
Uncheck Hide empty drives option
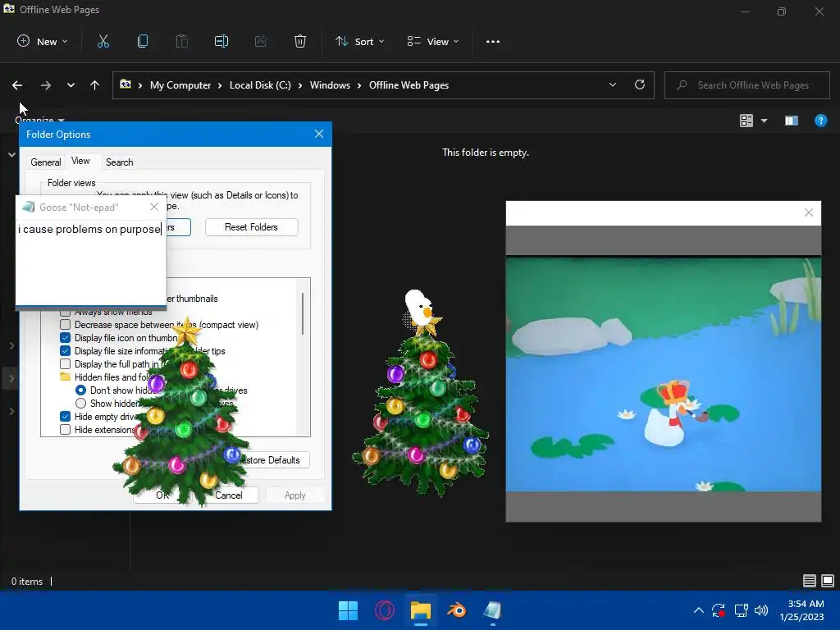click(x=66, y=416)
